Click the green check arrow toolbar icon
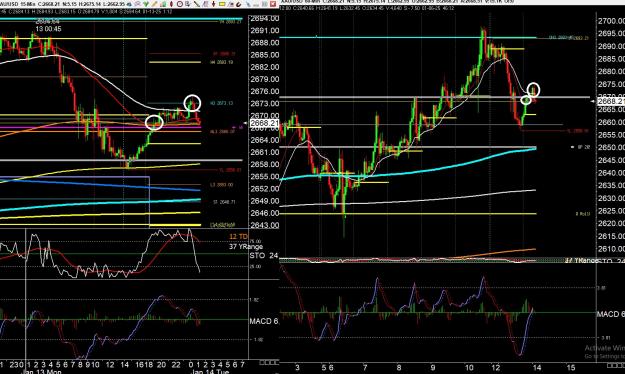Screen dimensions: 625x374 (x=146, y=4)
